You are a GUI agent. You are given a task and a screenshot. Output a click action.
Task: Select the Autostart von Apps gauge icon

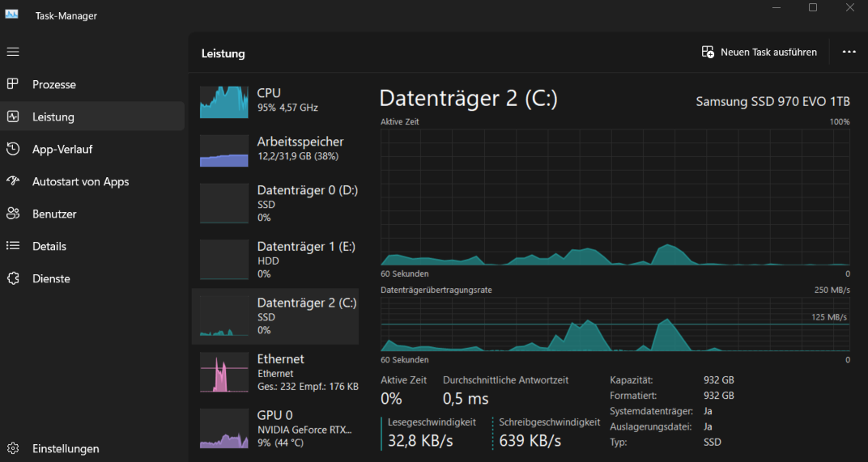click(13, 181)
